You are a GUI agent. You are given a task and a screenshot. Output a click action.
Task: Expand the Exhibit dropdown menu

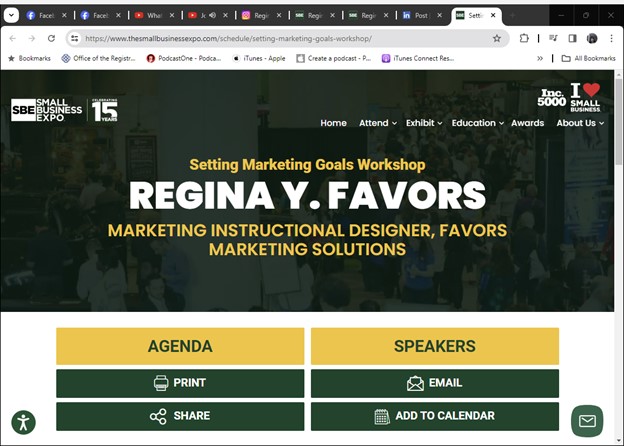(x=423, y=123)
